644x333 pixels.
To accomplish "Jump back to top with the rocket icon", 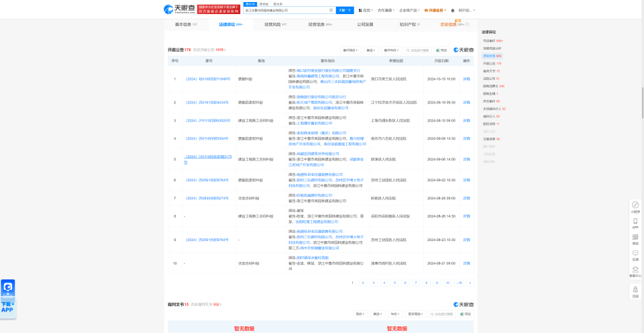I will pyautogui.click(x=635, y=291).
